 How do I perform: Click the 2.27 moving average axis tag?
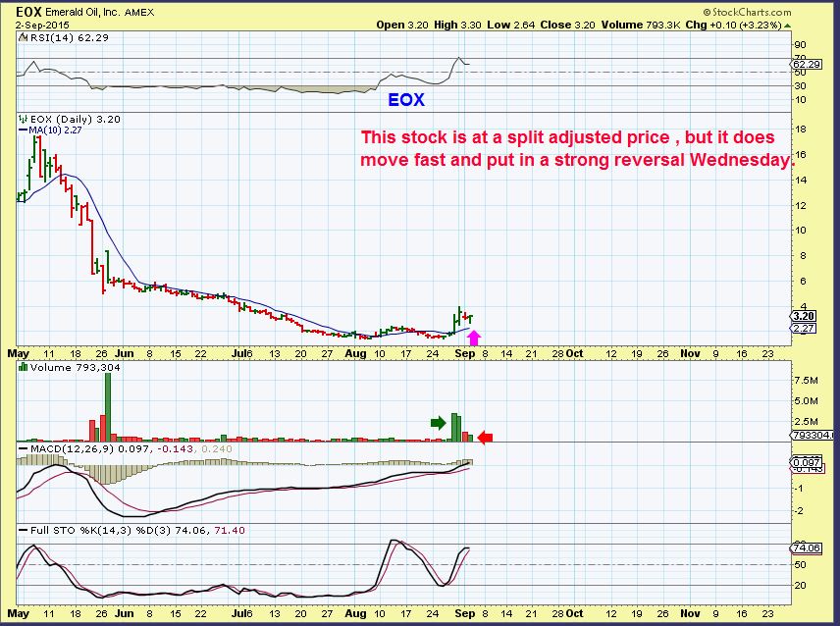(x=803, y=329)
